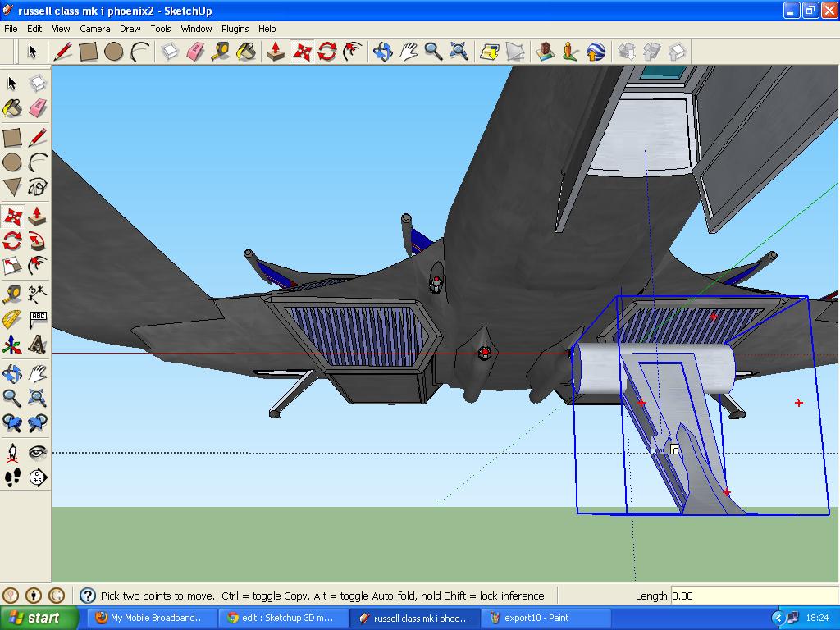Screen dimensions: 840x630
Task: Choose the Dimension tool in left toolbar
Action: click(x=38, y=294)
